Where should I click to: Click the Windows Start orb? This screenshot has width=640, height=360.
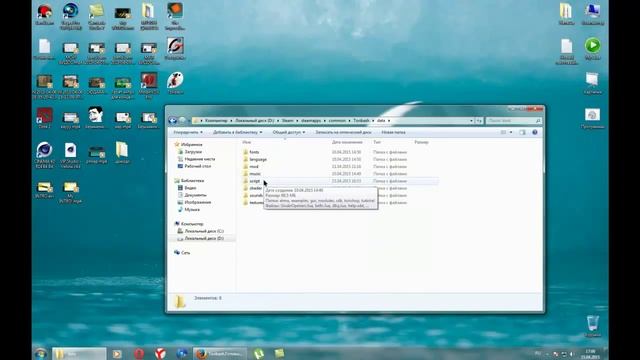point(40,353)
